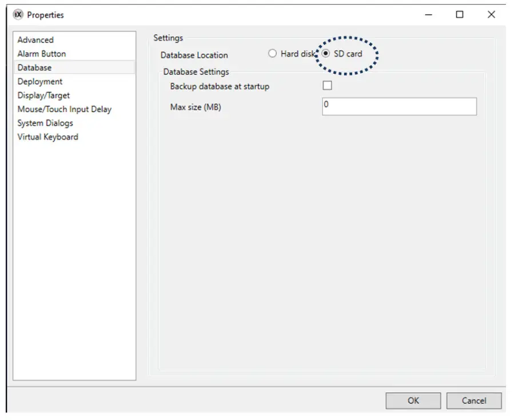Select the SD card radio button

(x=325, y=53)
